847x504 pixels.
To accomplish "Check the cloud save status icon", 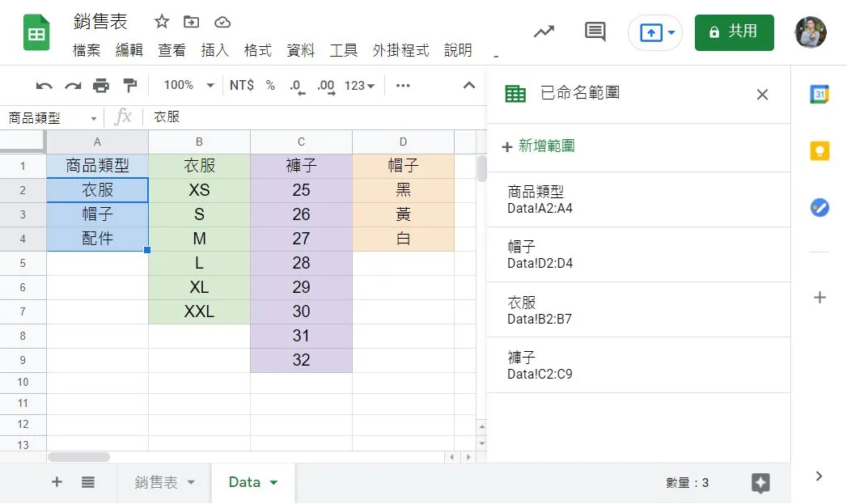I will (222, 22).
